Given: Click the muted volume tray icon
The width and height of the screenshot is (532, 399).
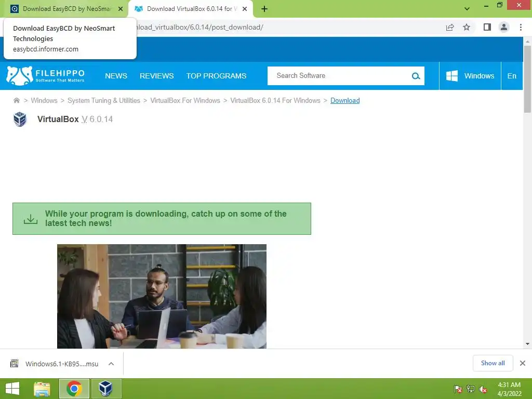Looking at the screenshot, I should (x=483, y=389).
